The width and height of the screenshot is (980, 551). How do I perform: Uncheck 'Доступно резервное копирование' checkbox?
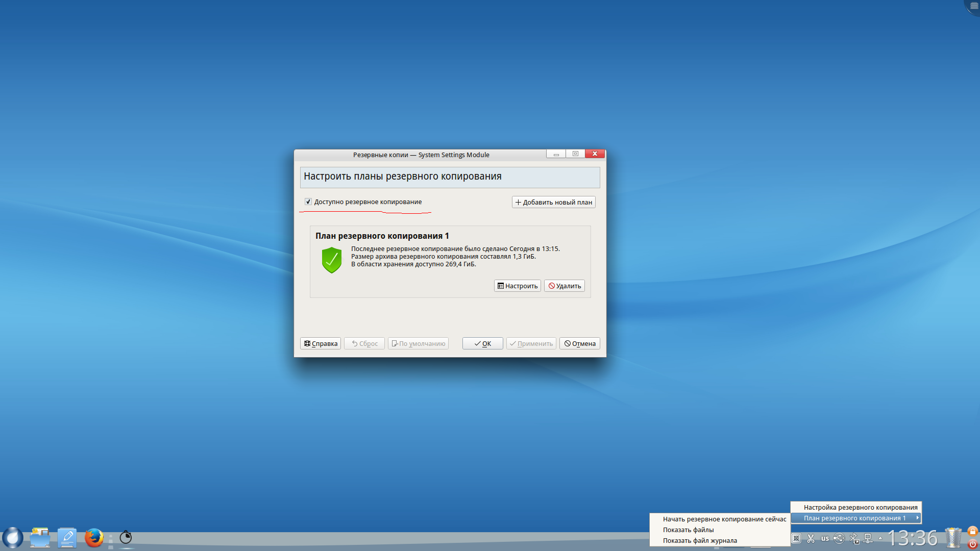pos(308,202)
